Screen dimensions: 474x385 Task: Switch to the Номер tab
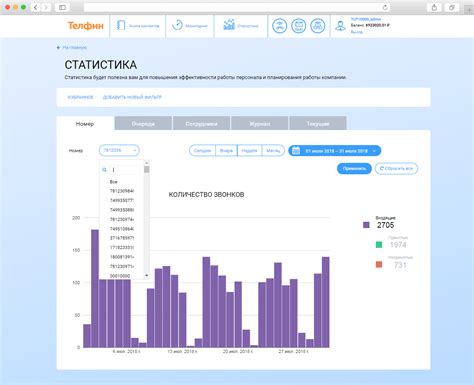click(x=85, y=124)
